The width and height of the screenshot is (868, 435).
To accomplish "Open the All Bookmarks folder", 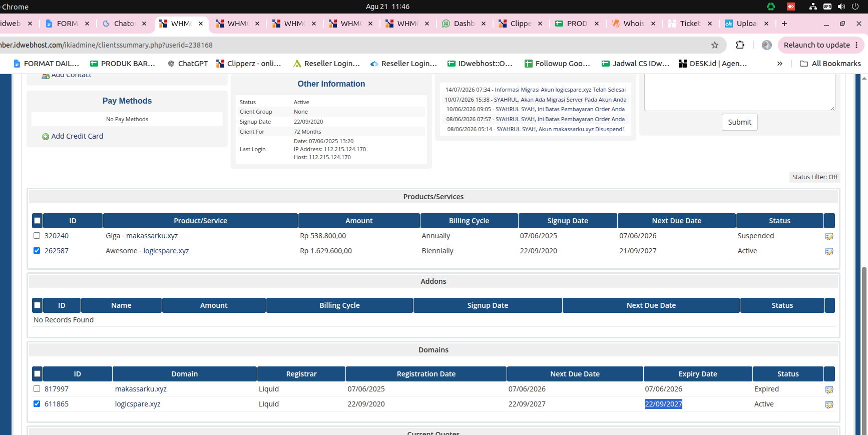I will 830,64.
